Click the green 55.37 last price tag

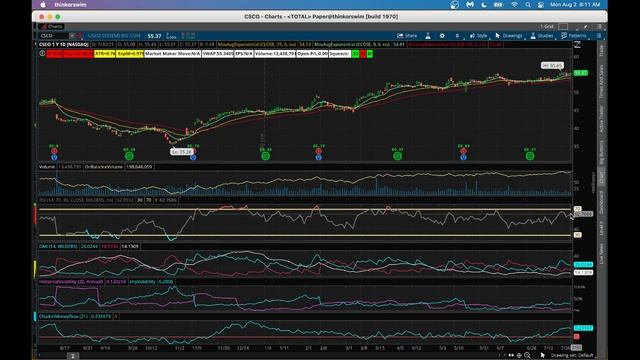[580, 73]
